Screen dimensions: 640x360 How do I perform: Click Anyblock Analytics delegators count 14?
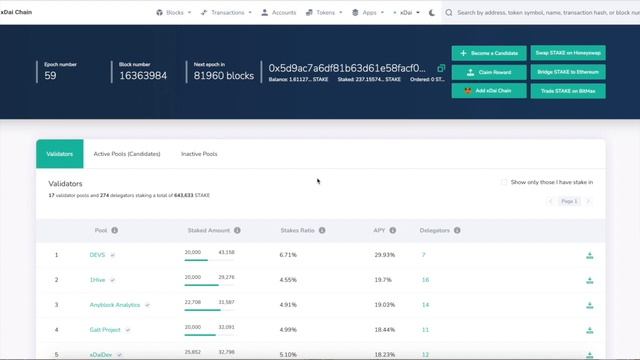tap(425, 304)
